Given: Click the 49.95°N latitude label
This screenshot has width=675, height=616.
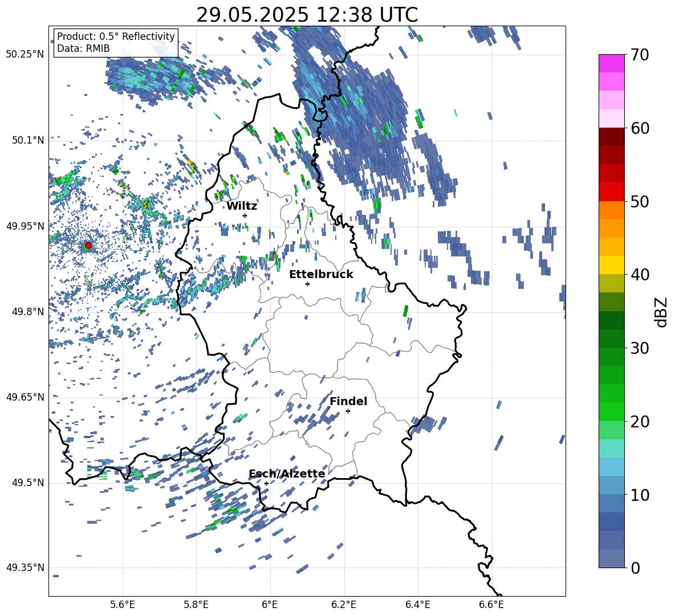Looking at the screenshot, I should tap(25, 226).
